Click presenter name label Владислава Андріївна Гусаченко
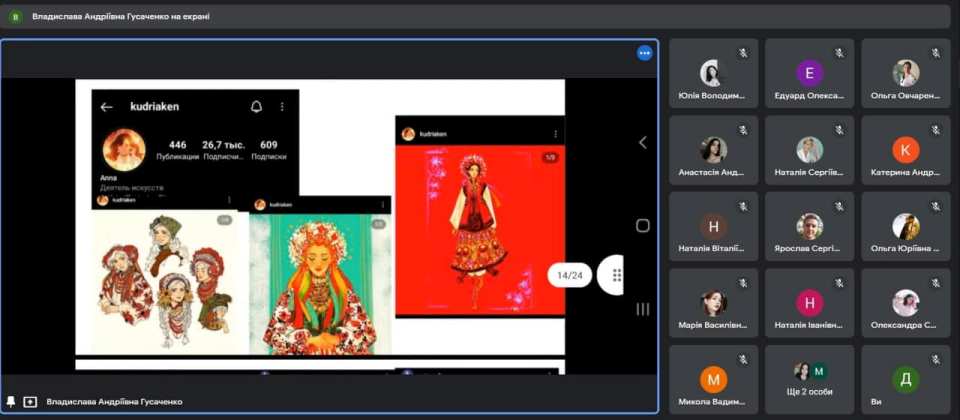 114,402
